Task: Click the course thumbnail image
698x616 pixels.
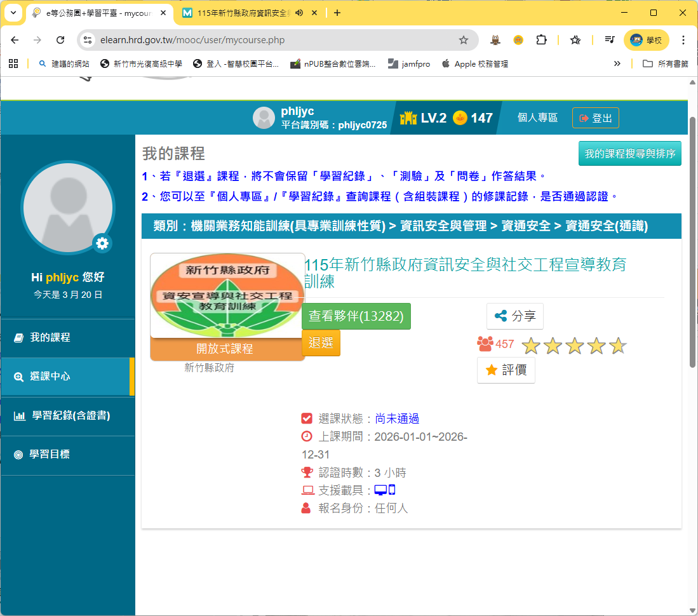Action: coord(227,296)
